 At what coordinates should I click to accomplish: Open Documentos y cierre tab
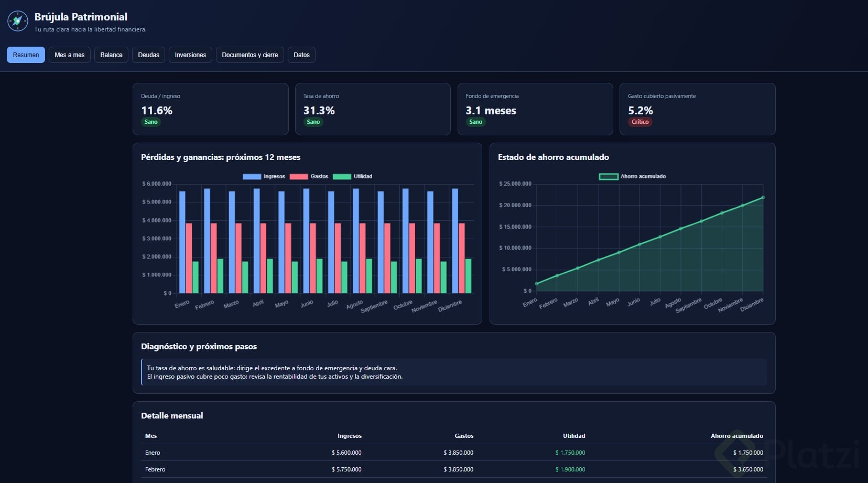pyautogui.click(x=250, y=55)
